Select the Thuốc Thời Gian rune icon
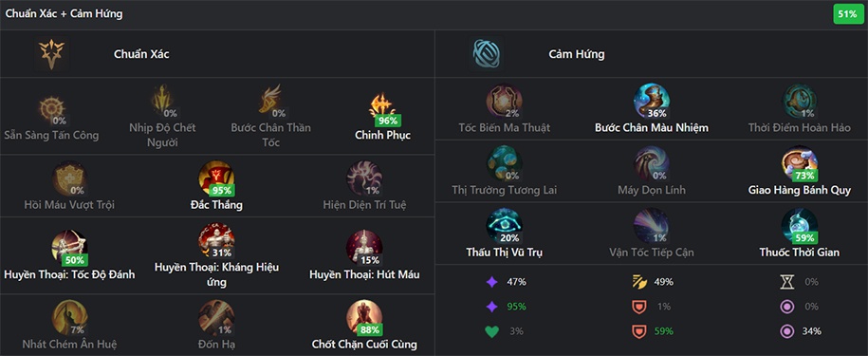Viewport: 868px width, 356px height. click(x=800, y=226)
